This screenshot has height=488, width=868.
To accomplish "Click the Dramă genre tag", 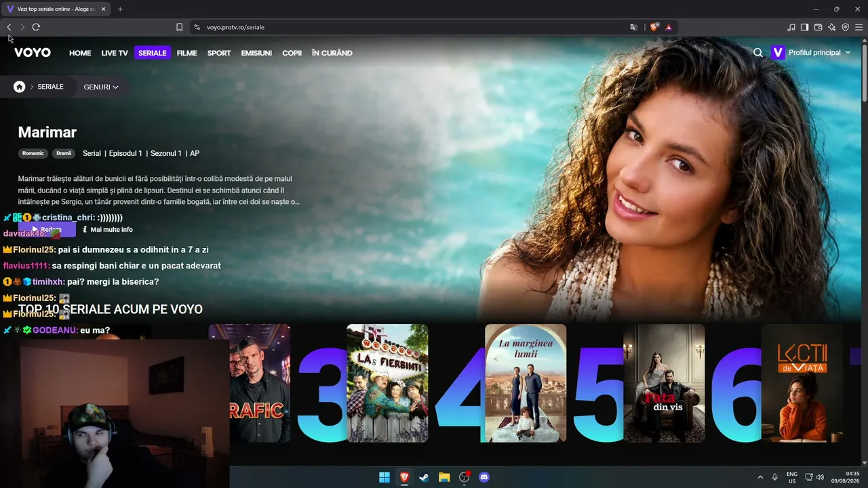I will pos(64,153).
